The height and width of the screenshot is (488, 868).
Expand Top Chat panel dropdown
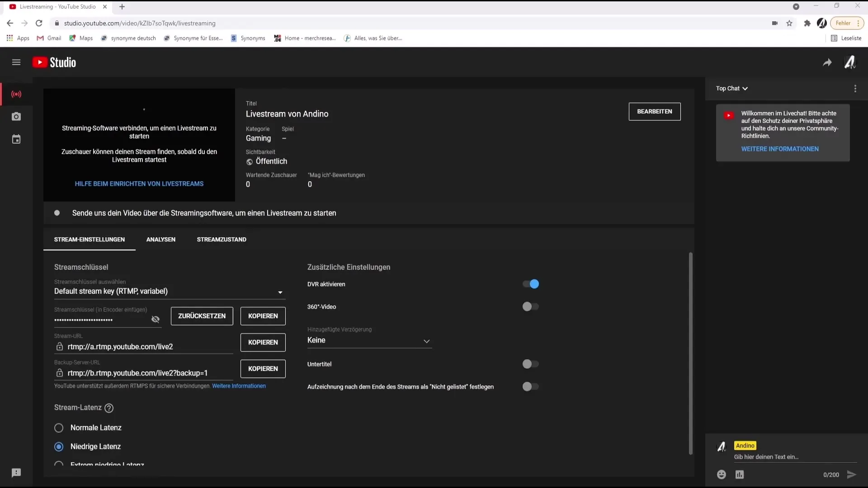tap(731, 88)
